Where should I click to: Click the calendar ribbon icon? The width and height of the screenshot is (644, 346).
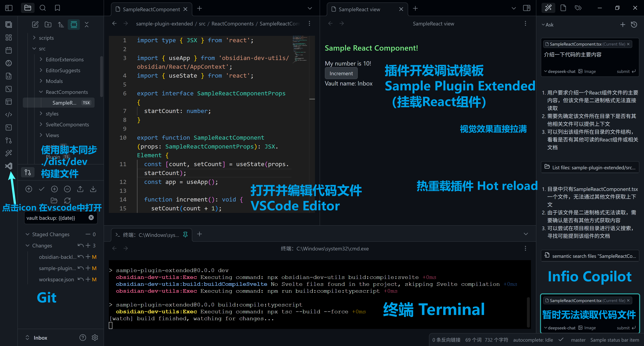coord(9,50)
